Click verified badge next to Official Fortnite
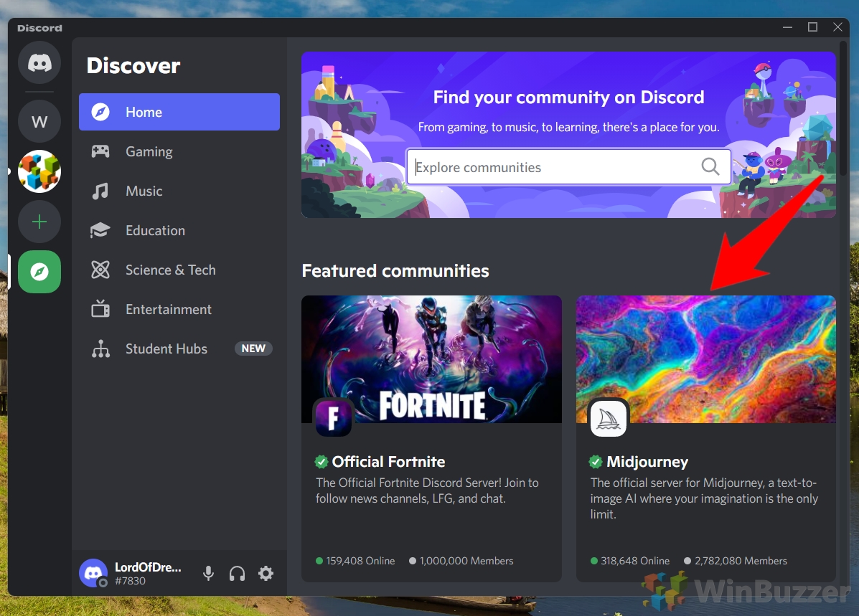This screenshot has width=859, height=616. [x=321, y=462]
